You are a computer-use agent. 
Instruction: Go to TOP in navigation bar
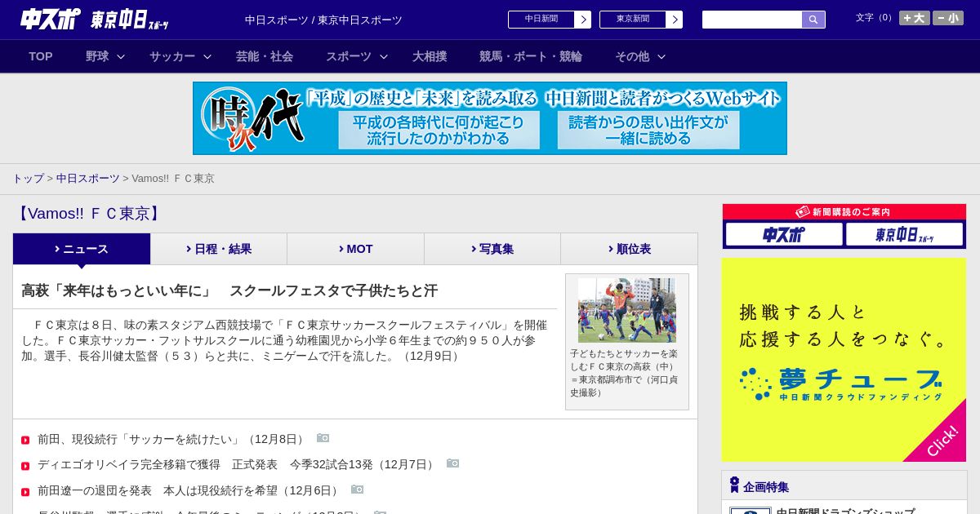[x=41, y=56]
